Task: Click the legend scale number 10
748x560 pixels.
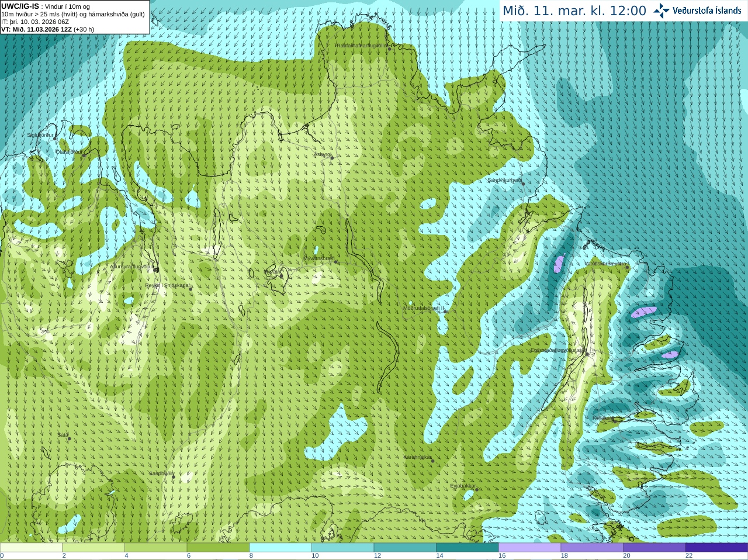Action: click(315, 556)
